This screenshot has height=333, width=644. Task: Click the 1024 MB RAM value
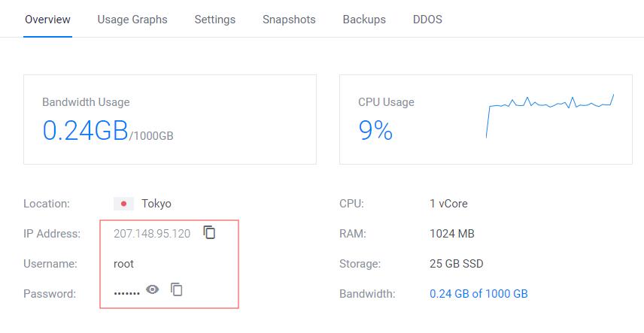pos(452,234)
